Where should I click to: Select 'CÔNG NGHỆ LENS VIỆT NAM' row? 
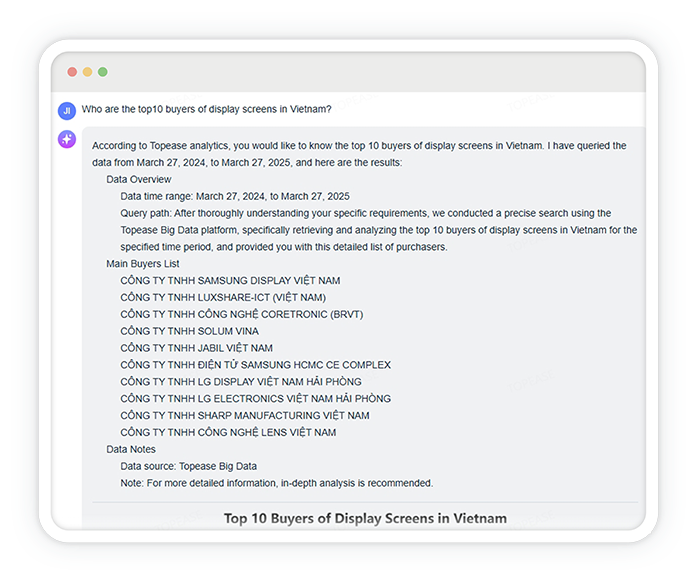[228, 432]
